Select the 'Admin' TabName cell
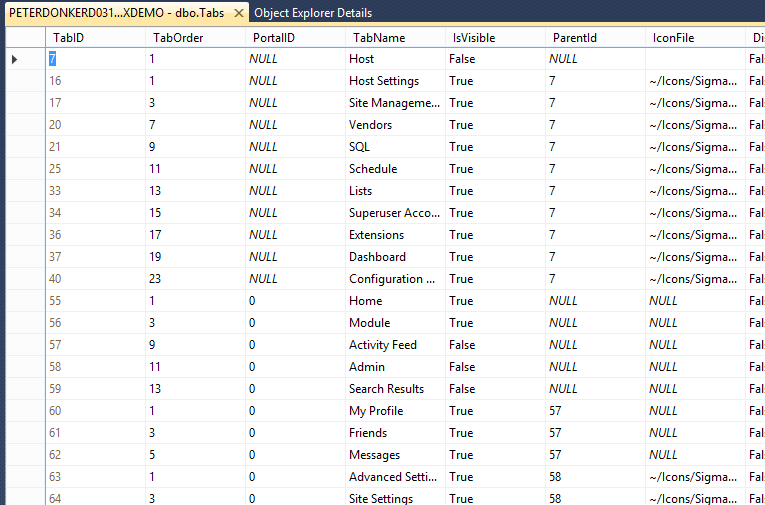This screenshot has height=505, width=765. coord(395,367)
